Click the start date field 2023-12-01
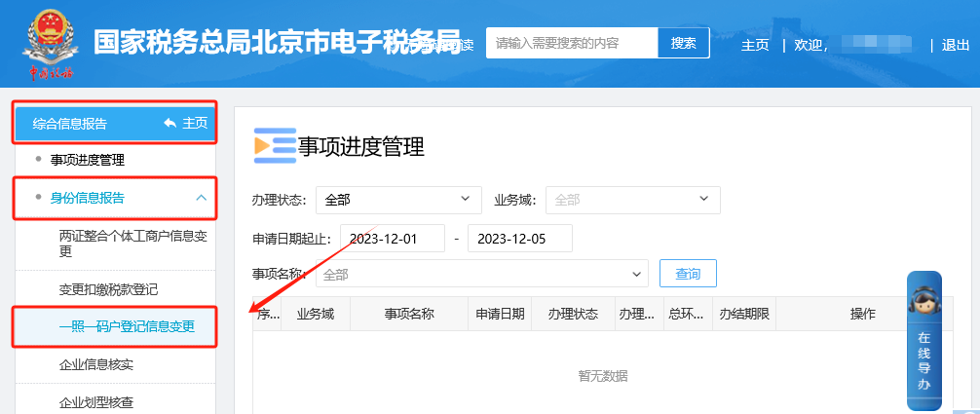Viewport: 980px width, 414px height. (x=393, y=239)
